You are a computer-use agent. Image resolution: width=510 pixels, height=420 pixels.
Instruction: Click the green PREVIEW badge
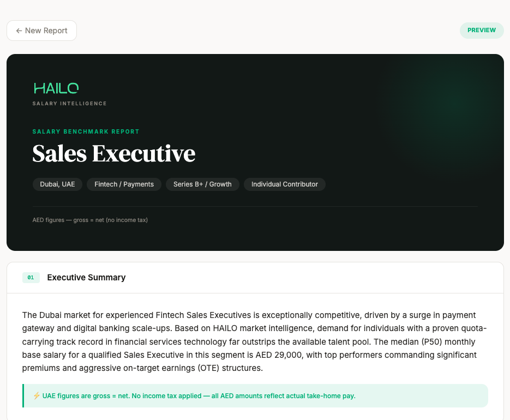[x=481, y=30]
